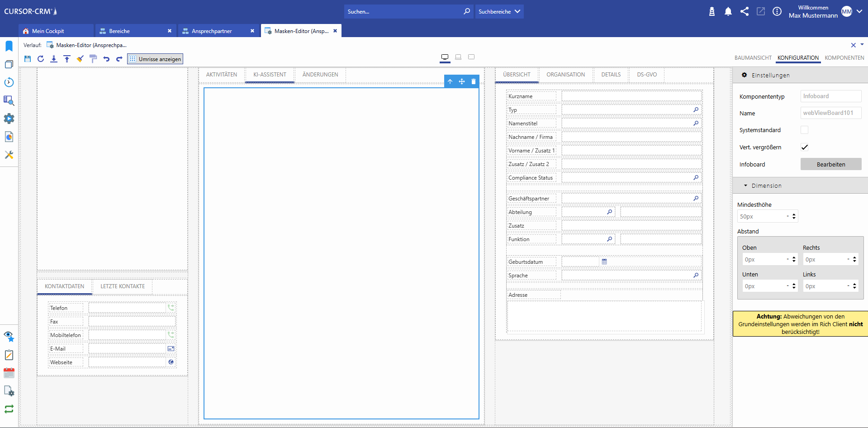Click the save icon in the editor toolbar
Image resolution: width=868 pixels, height=428 pixels.
point(28,59)
